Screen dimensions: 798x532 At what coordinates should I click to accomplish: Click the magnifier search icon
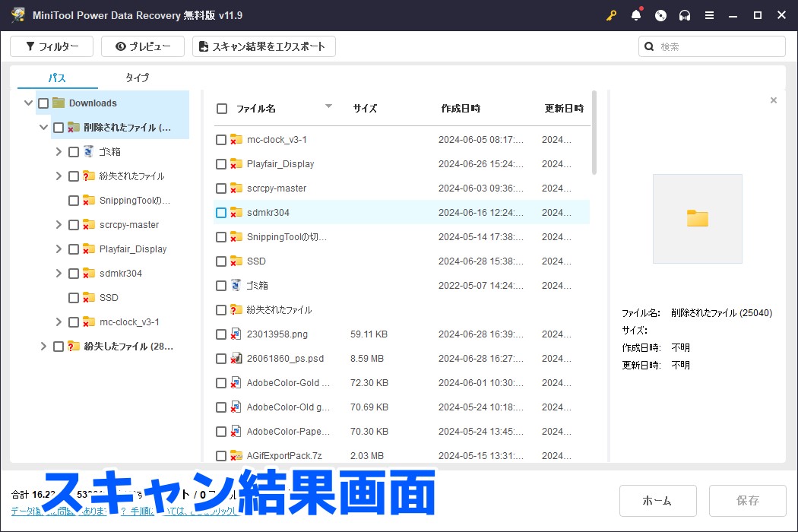649,46
